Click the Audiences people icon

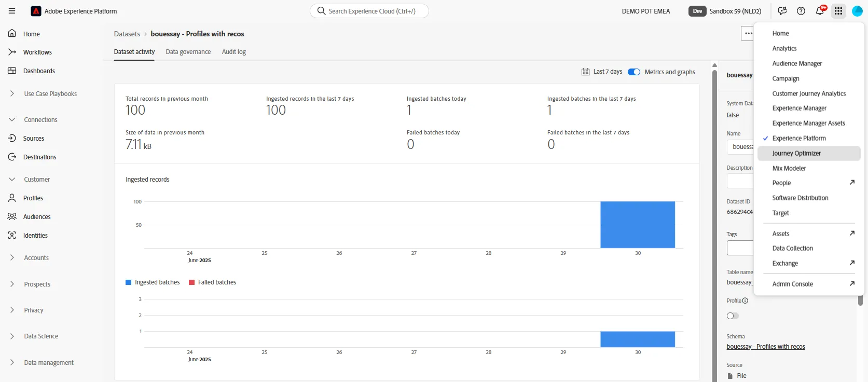pos(12,216)
